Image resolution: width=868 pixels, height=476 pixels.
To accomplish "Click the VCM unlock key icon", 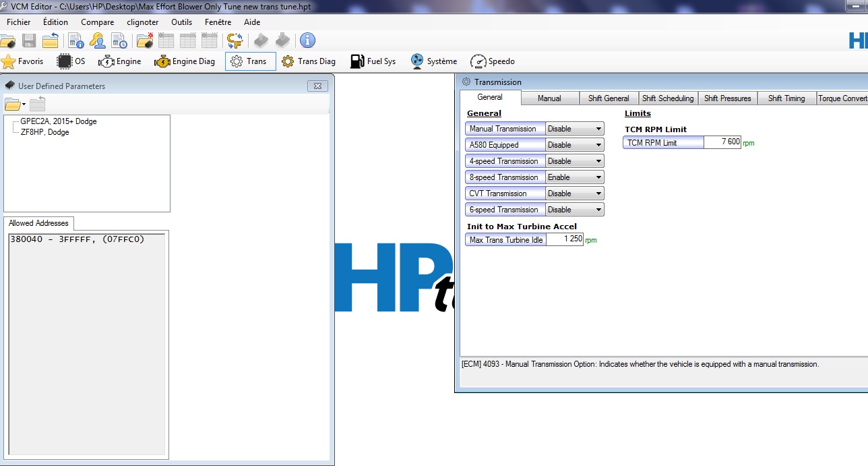I will coord(98,41).
